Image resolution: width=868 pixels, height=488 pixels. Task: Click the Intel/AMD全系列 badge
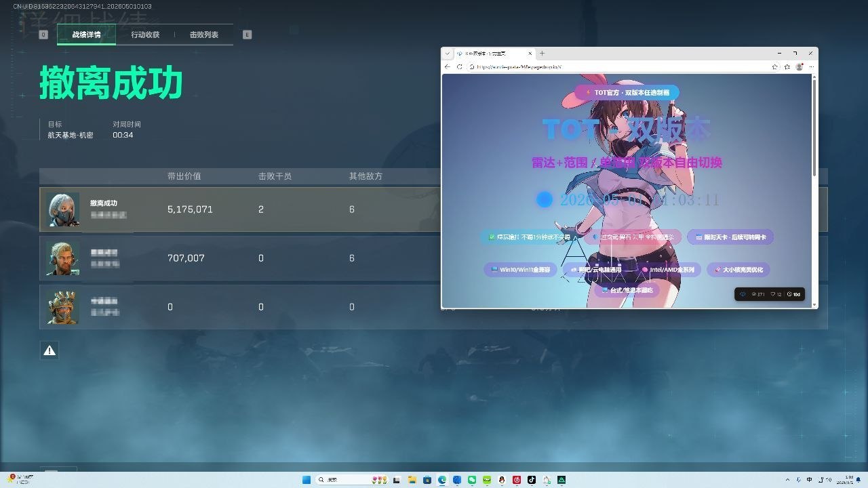(x=668, y=270)
